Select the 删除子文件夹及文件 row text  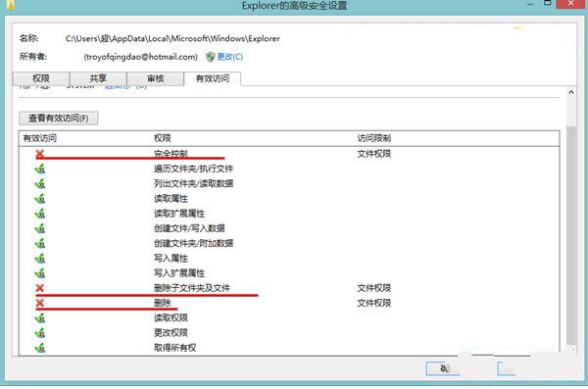pos(192,288)
